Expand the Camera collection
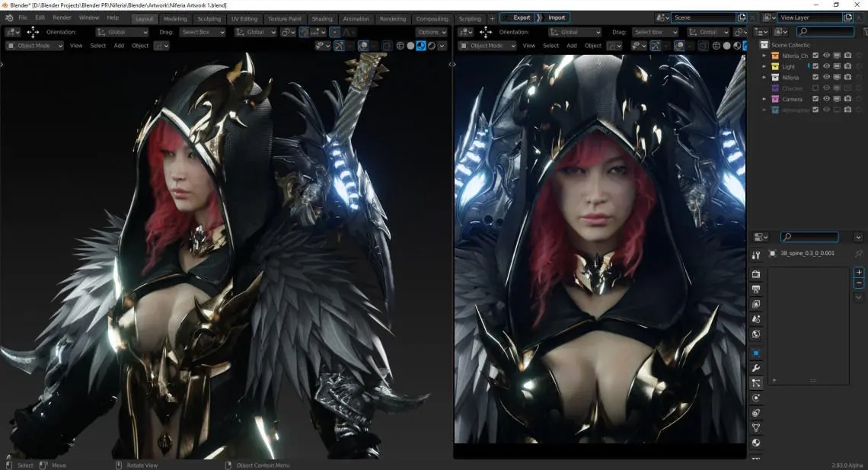 click(764, 98)
